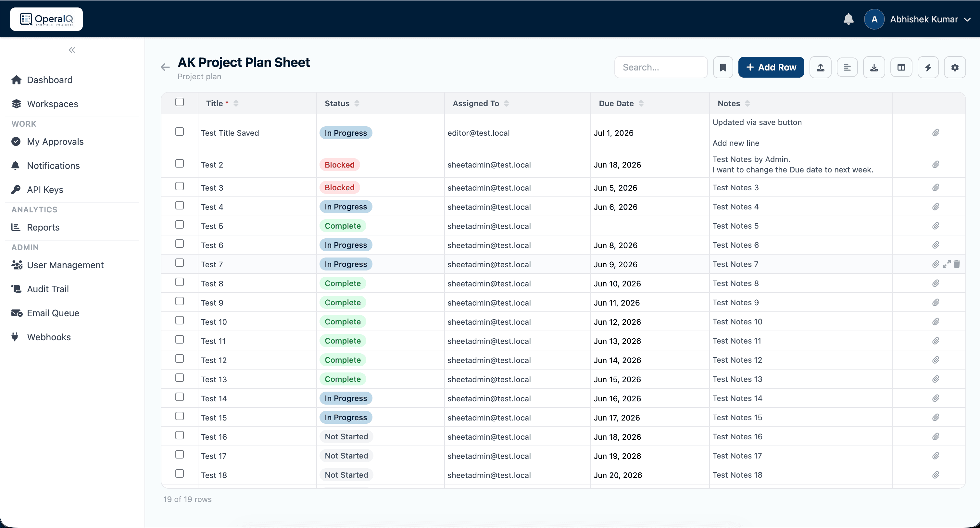Image resolution: width=980 pixels, height=528 pixels.
Task: Check the Test 8 row checkbox
Action: coord(180,282)
